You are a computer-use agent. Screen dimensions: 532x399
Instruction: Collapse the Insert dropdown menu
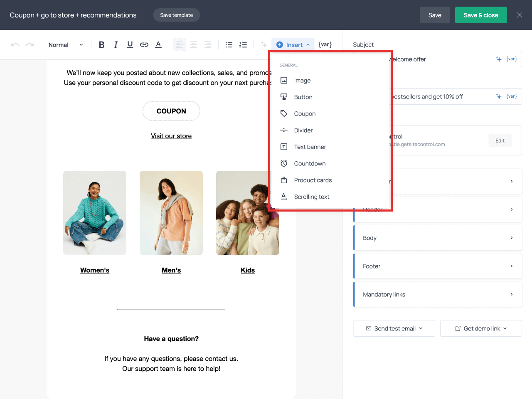tap(293, 45)
